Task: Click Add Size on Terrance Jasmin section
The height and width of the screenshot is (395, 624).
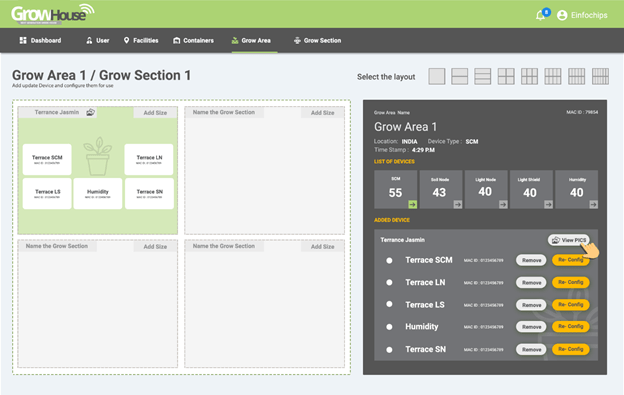Action: [155, 113]
